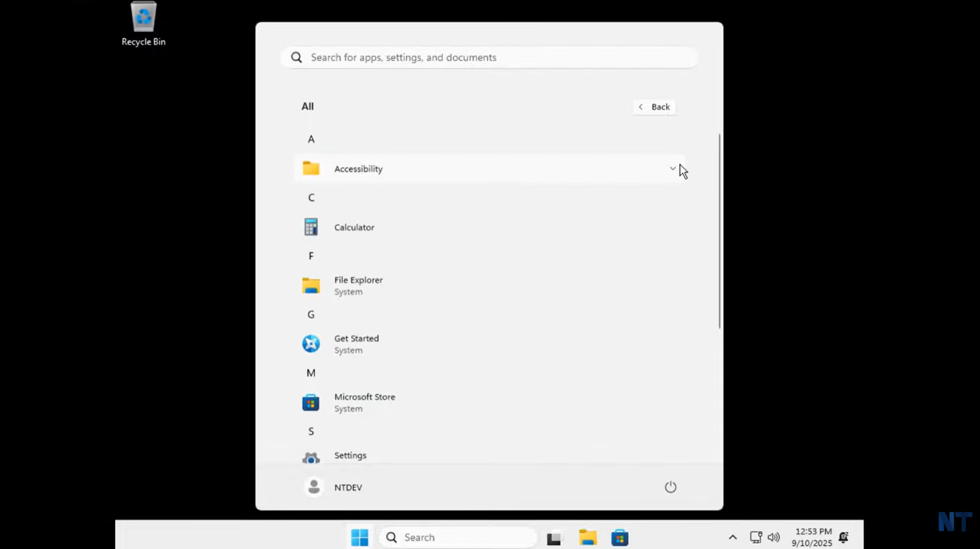The width and height of the screenshot is (980, 549).
Task: Select the letter F section header
Action: tap(311, 256)
